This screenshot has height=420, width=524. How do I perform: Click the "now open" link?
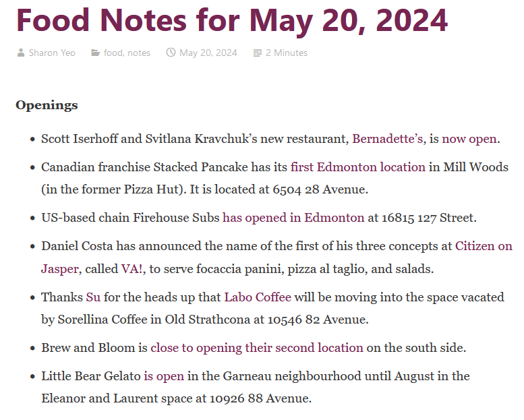[469, 139]
